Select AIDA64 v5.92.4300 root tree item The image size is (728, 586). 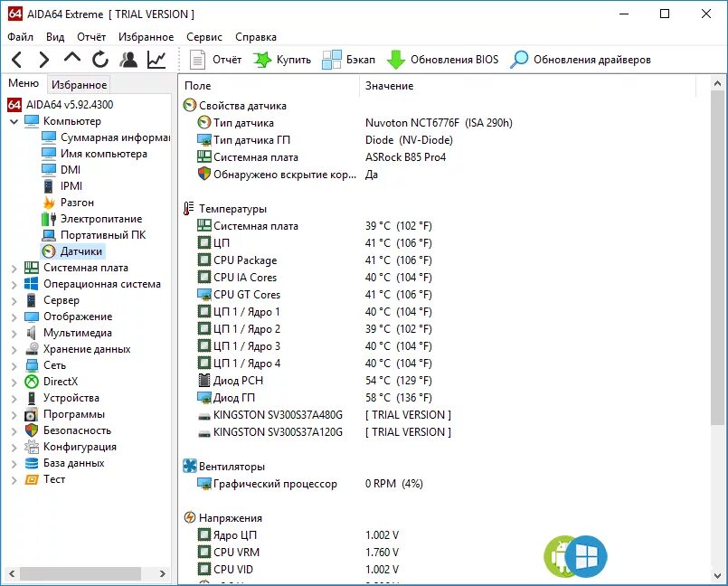click(61, 105)
